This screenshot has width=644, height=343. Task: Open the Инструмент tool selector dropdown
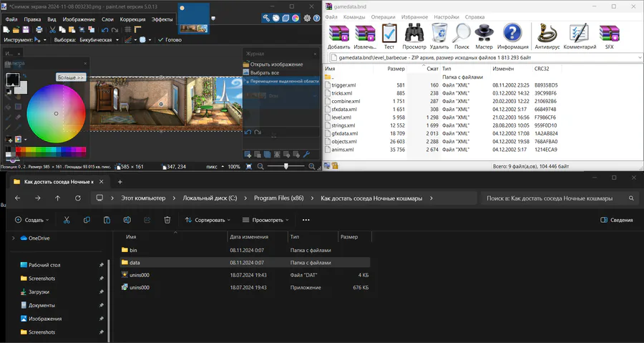[40, 40]
